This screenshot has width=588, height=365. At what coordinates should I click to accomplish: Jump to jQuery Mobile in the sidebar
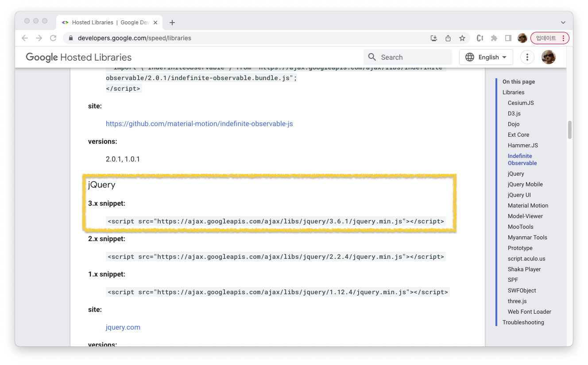525,184
